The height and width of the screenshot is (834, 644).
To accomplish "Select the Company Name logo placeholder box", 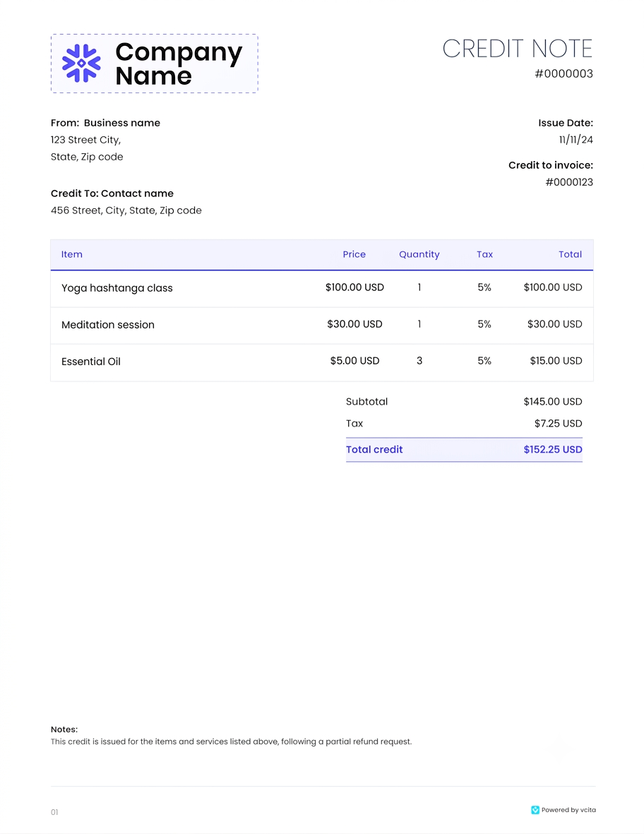I will [x=154, y=64].
